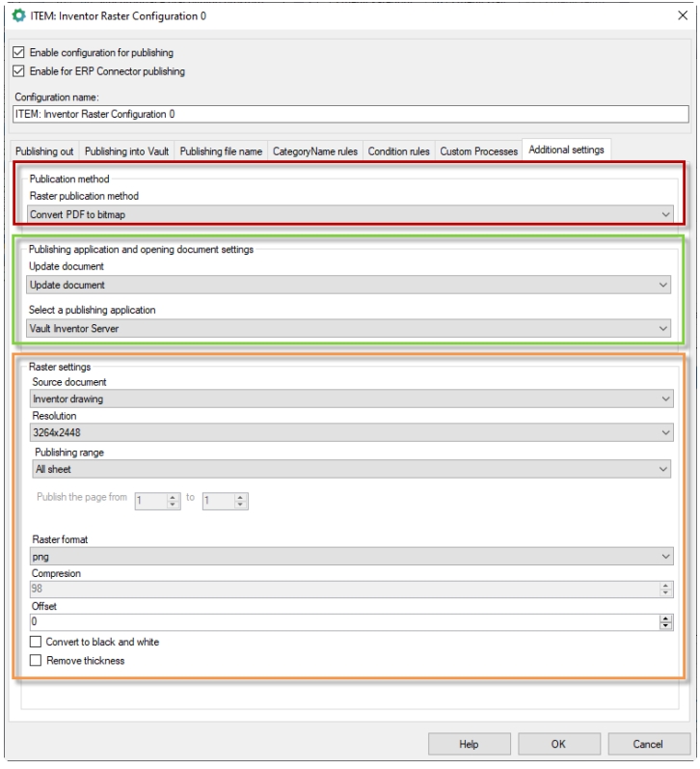Switch to Custom Processes tab
Screen dimensions: 700x769
click(477, 151)
